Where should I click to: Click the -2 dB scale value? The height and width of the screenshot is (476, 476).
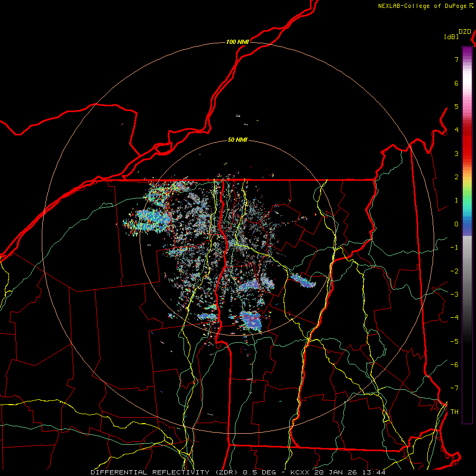coord(454,271)
